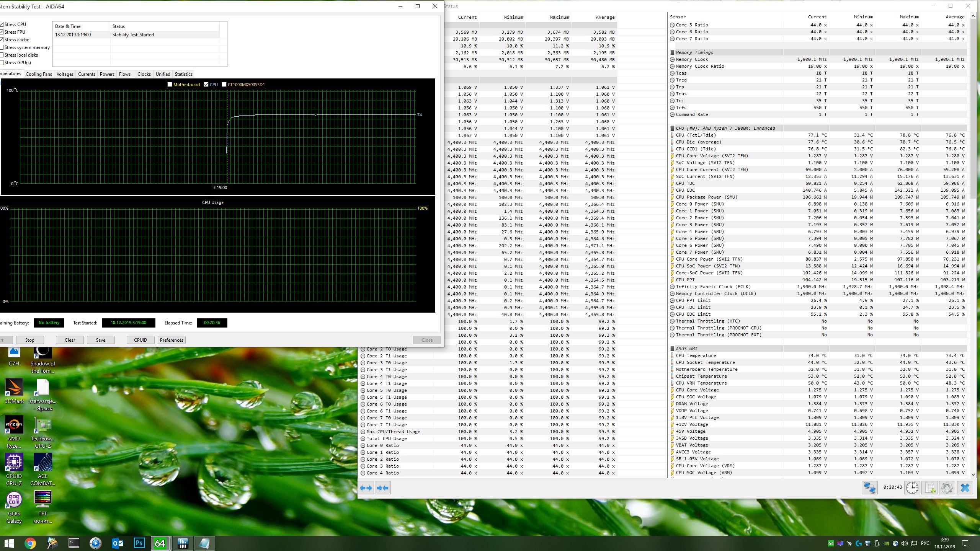
Task: Switch to the Voltages tab
Action: (65, 74)
